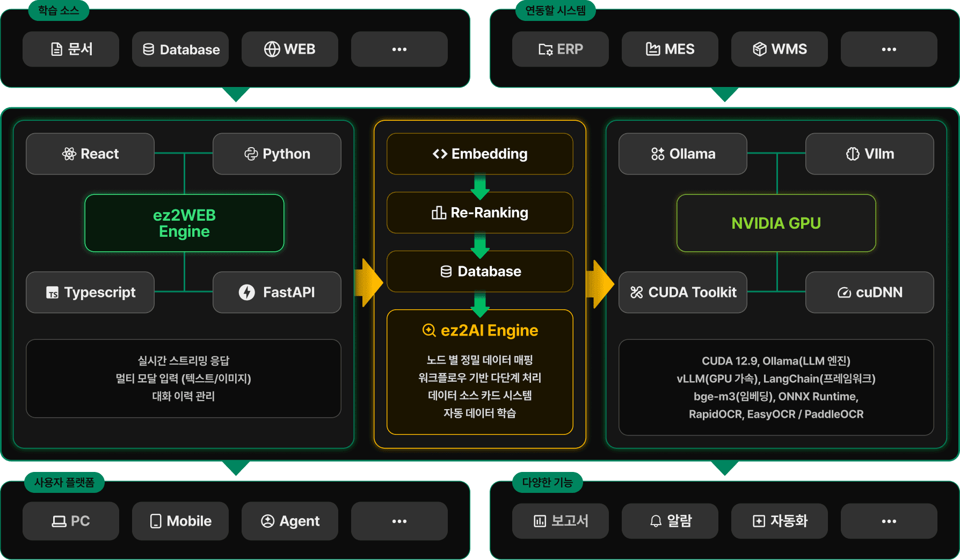Select the Mobile platform button
960x560 pixels.
(180, 521)
